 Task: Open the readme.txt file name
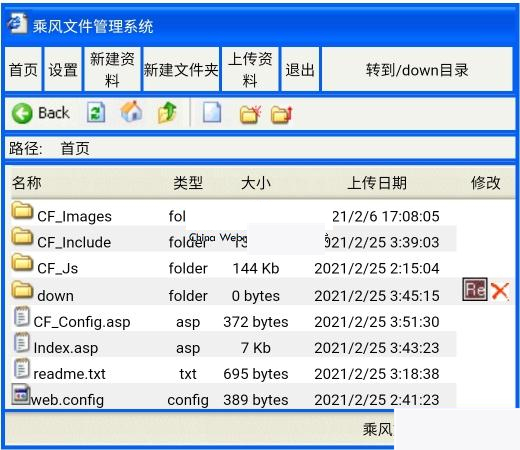coord(69,374)
